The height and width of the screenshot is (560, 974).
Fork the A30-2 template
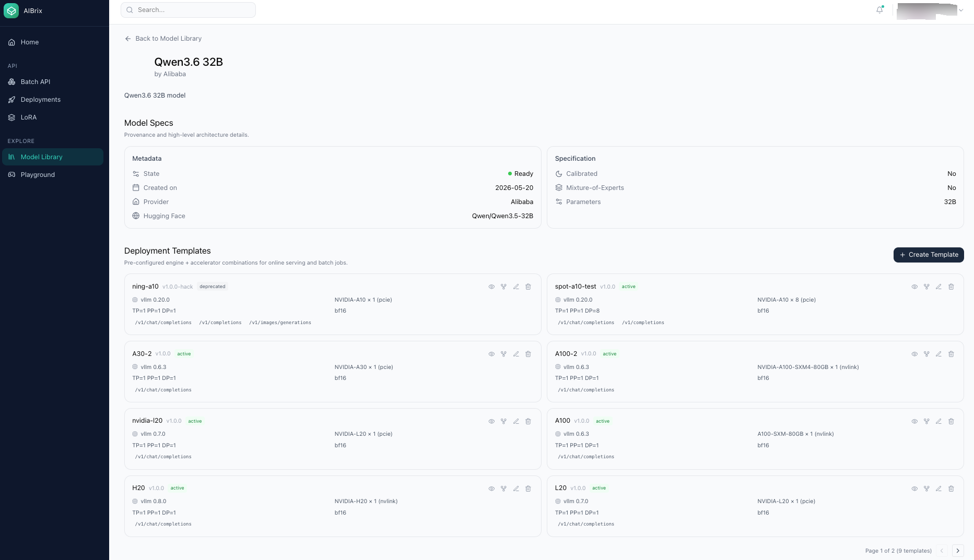[x=503, y=354]
